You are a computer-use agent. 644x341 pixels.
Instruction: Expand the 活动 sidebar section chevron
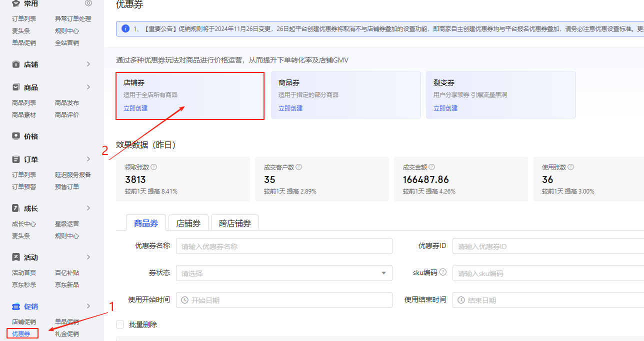(x=88, y=257)
